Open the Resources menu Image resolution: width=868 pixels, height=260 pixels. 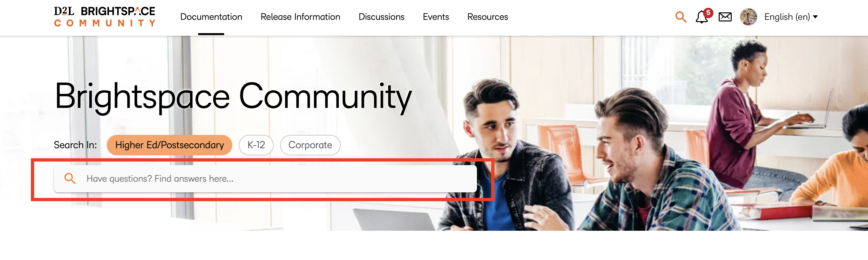tap(487, 17)
